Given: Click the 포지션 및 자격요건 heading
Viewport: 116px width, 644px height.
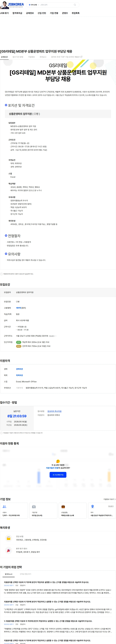Looking at the screenshot, I should (21, 105).
